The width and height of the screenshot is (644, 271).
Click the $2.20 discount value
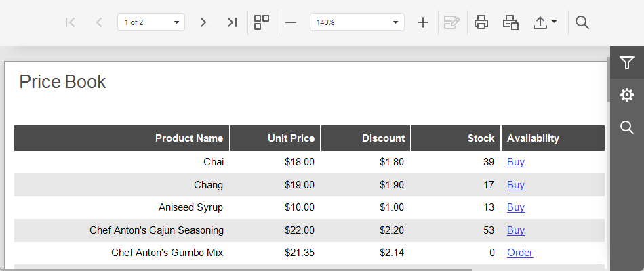(x=392, y=230)
